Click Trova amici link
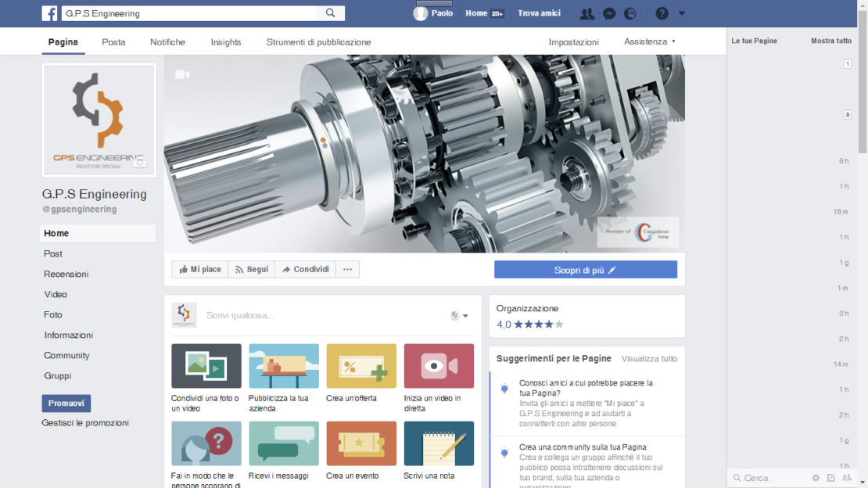 point(539,13)
